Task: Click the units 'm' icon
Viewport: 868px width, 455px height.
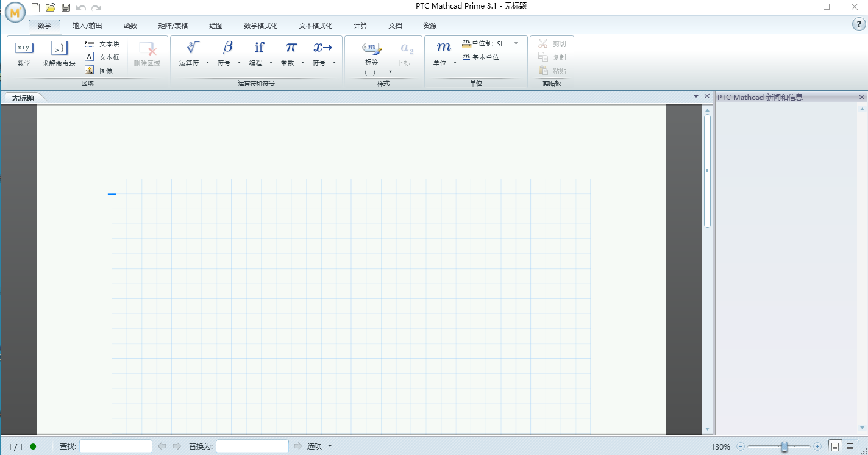Action: click(443, 48)
